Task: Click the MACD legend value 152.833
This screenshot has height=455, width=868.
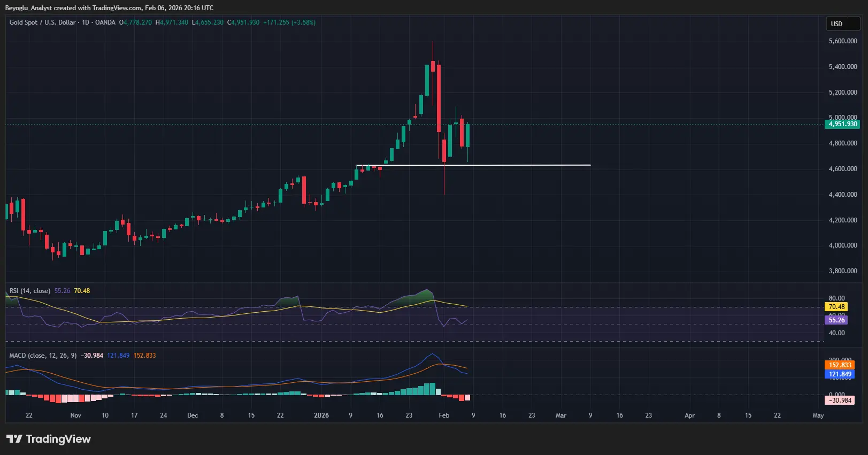Action: (x=144, y=356)
